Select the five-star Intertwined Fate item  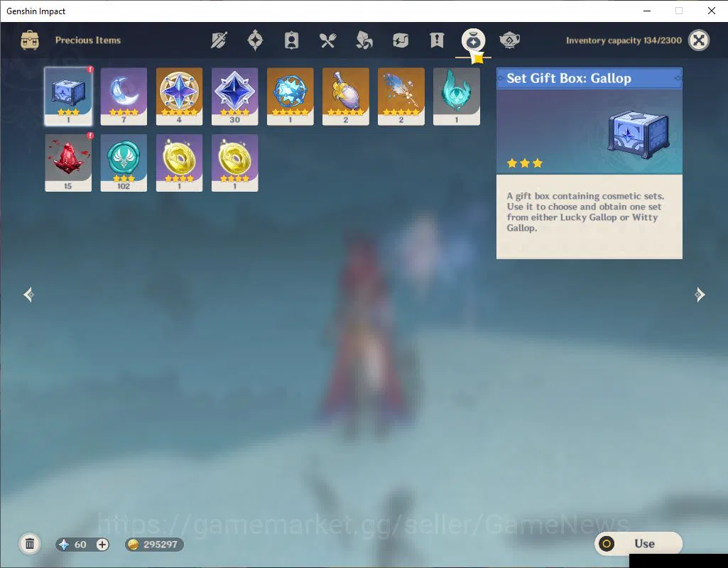tap(179, 97)
